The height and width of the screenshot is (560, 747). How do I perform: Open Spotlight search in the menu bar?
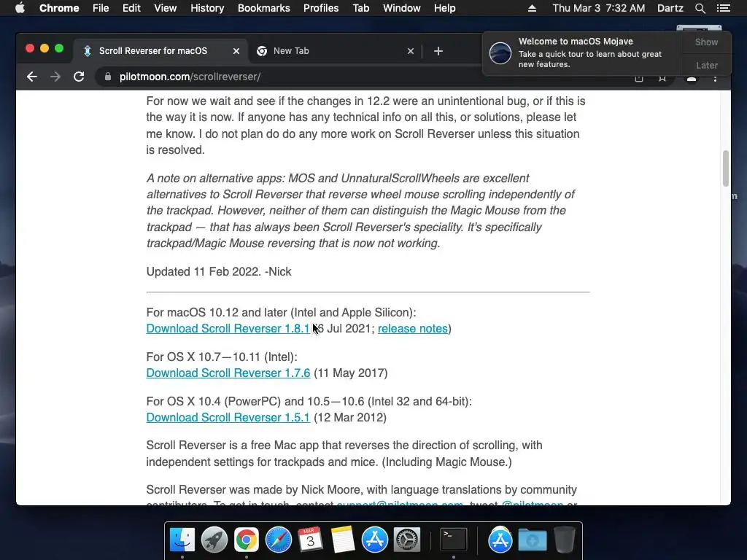pyautogui.click(x=700, y=8)
